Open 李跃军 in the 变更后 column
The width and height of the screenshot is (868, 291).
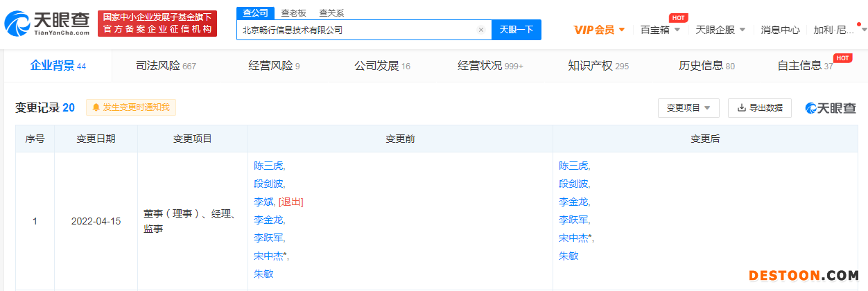[x=574, y=220]
